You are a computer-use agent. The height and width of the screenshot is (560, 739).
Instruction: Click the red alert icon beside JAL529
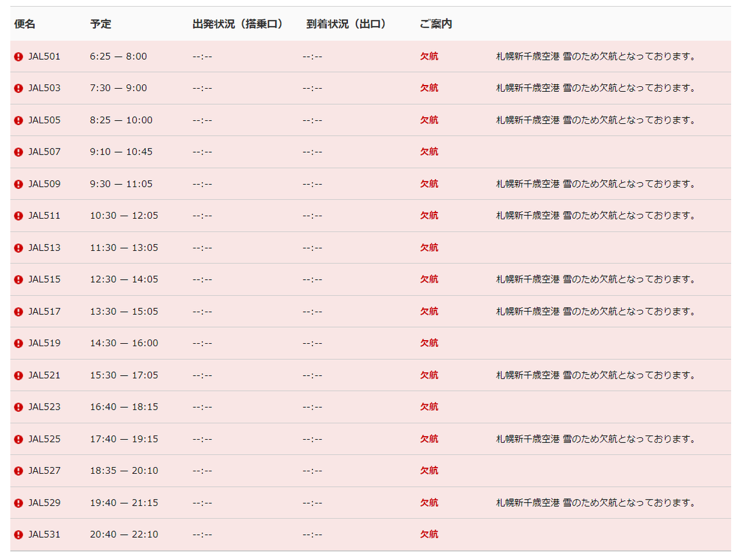(18, 503)
